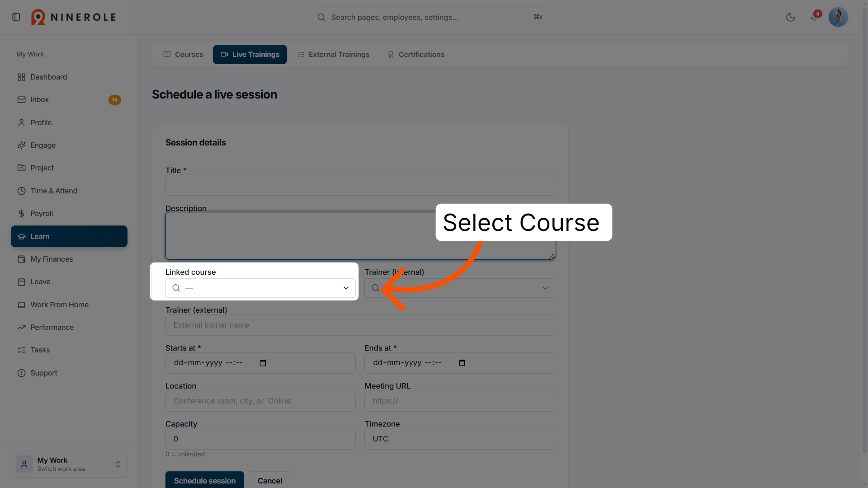Click the Cancel button
The width and height of the screenshot is (868, 488).
[270, 480]
